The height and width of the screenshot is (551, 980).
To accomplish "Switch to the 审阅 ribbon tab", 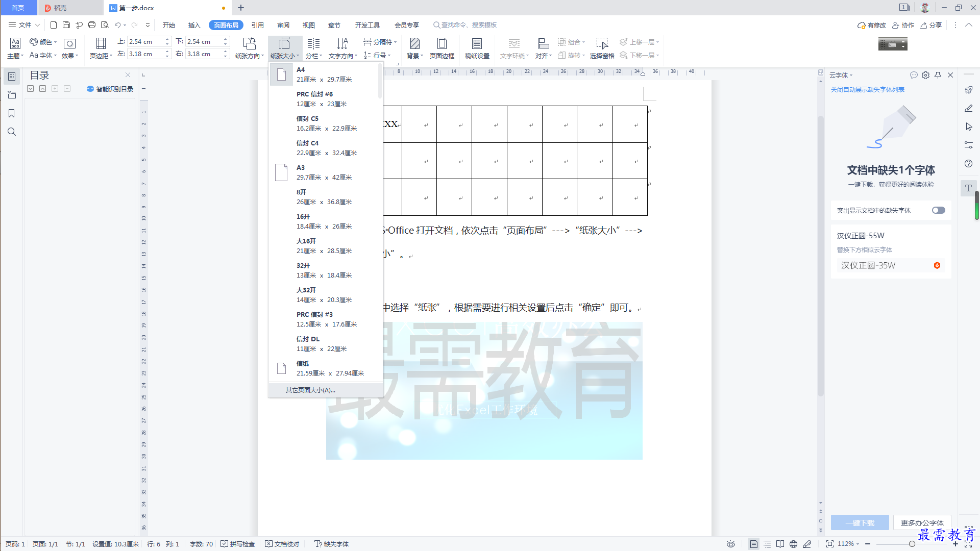I will [x=283, y=25].
